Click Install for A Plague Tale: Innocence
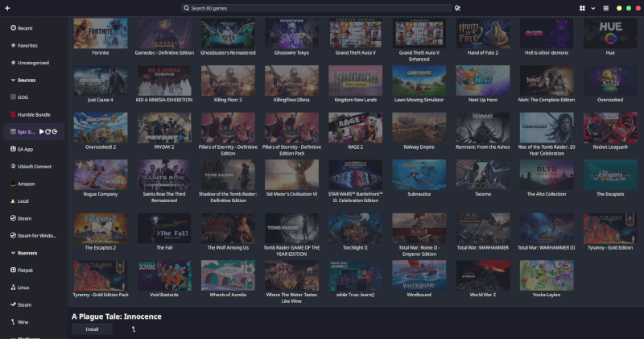644x339 pixels. click(x=92, y=329)
